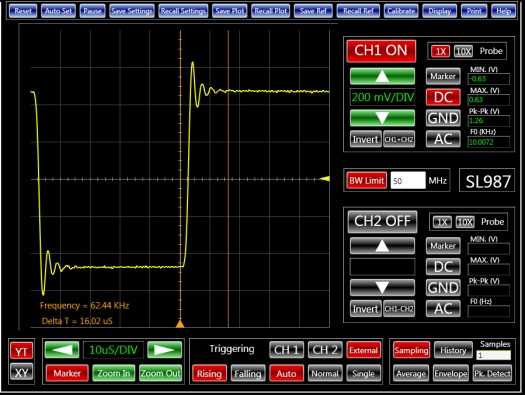
Task: Click the BW limit MHz input field
Action: pos(408,181)
